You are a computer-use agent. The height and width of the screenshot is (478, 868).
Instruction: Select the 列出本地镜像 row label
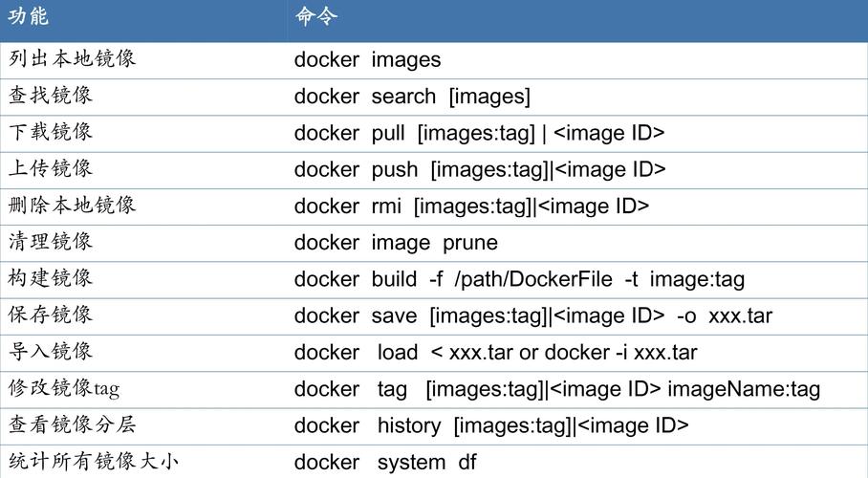pos(72,58)
